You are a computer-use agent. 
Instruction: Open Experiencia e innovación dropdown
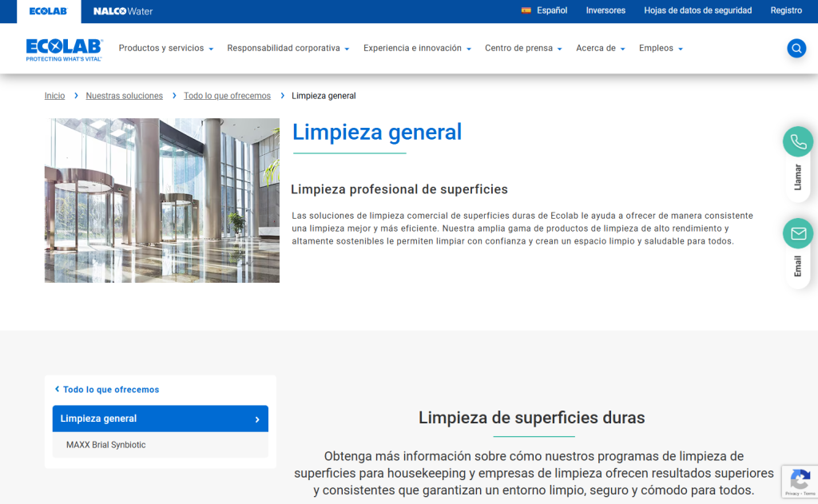click(417, 49)
